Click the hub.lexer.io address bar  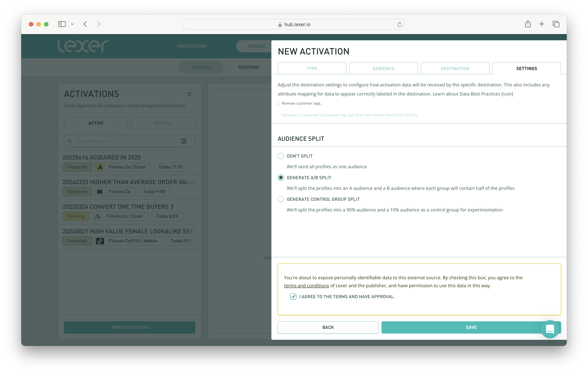coord(294,24)
